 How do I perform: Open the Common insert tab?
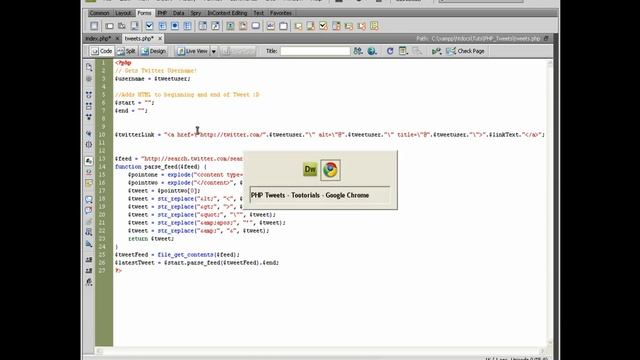tap(100, 13)
